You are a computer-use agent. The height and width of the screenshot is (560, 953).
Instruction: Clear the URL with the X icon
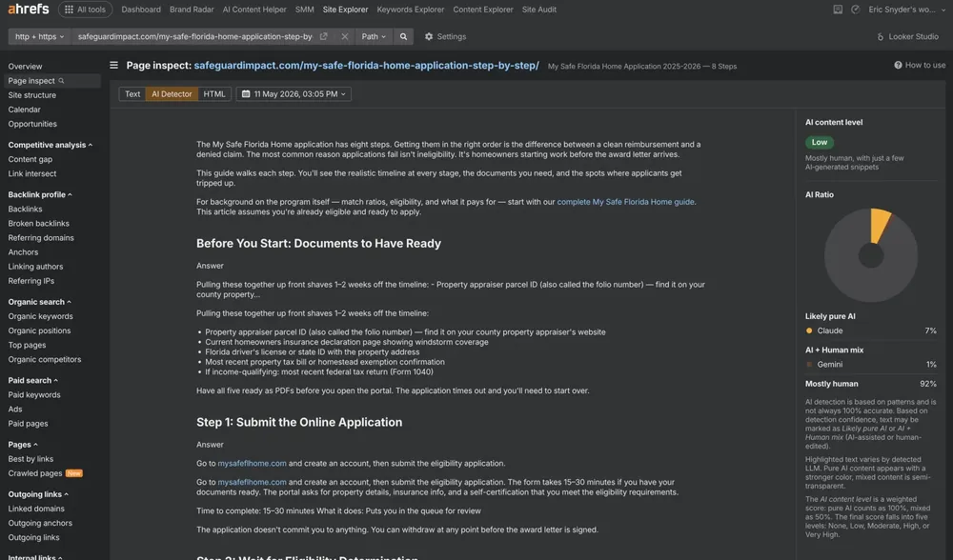pos(345,36)
